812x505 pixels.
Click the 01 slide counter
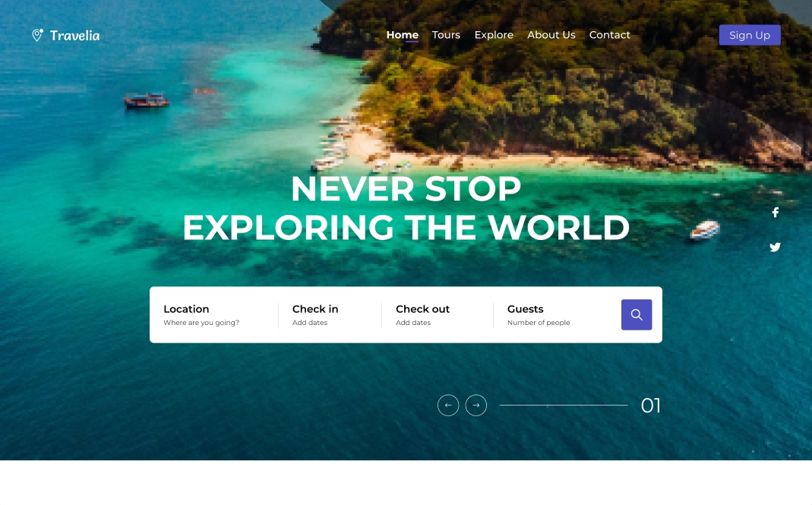[650, 406]
